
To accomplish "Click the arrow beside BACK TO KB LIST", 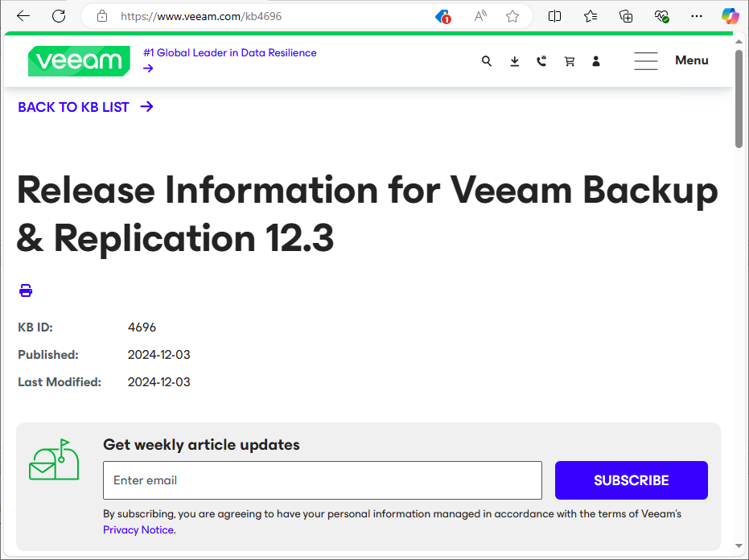I will tap(147, 106).
